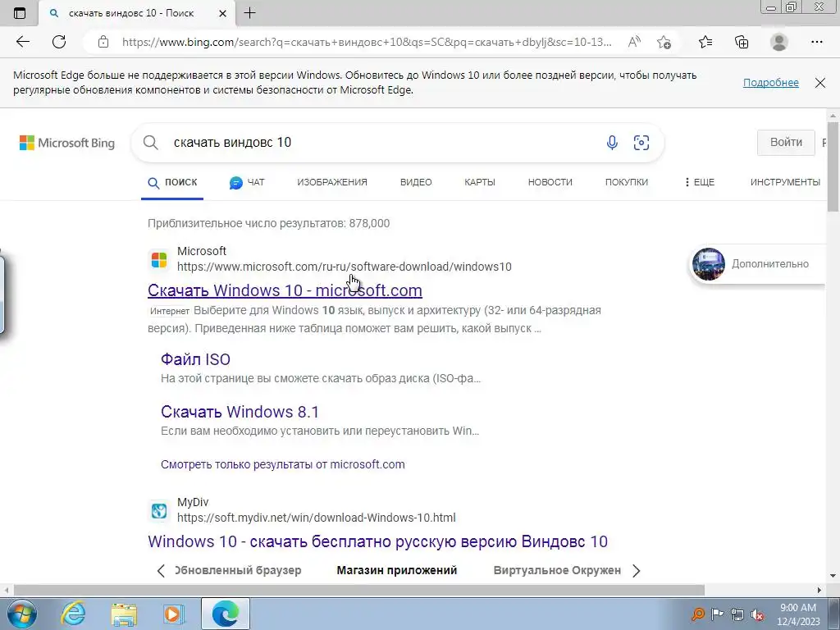Click the Microsoft result favicon
840x630 pixels.
pos(159,259)
